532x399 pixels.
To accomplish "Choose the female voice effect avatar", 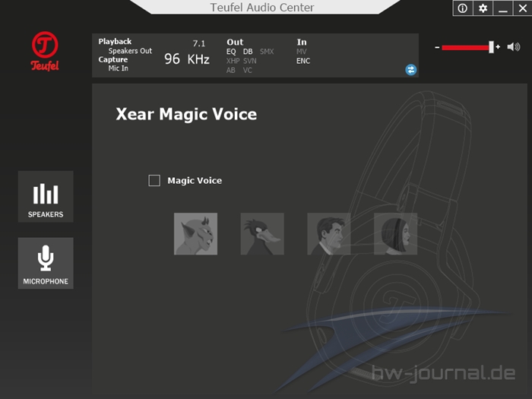I will pyautogui.click(x=396, y=233).
